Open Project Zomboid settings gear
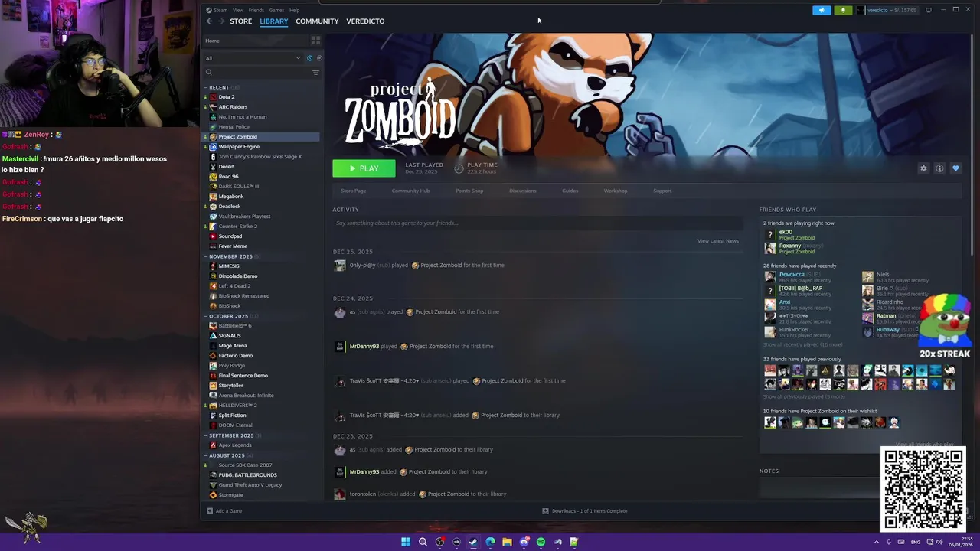Screen dimensions: 980x551 pos(923,168)
